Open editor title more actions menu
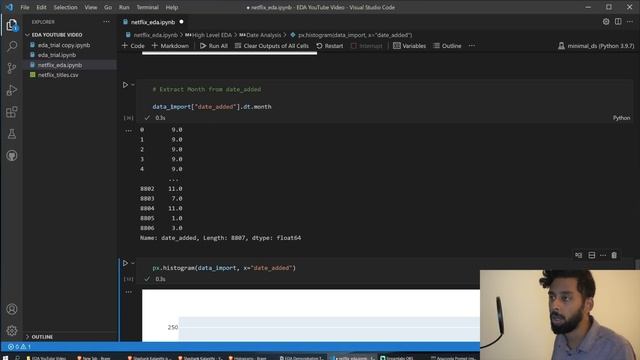This screenshot has width=640, height=360. pos(630,22)
